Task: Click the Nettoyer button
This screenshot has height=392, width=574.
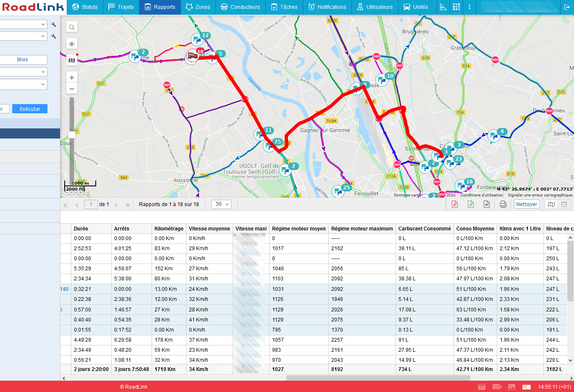Action: click(527, 204)
